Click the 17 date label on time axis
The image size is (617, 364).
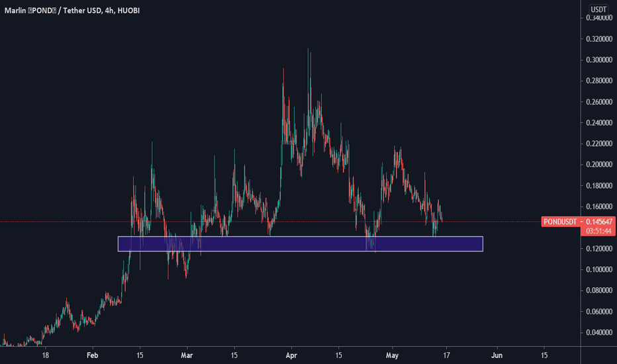pos(446,355)
